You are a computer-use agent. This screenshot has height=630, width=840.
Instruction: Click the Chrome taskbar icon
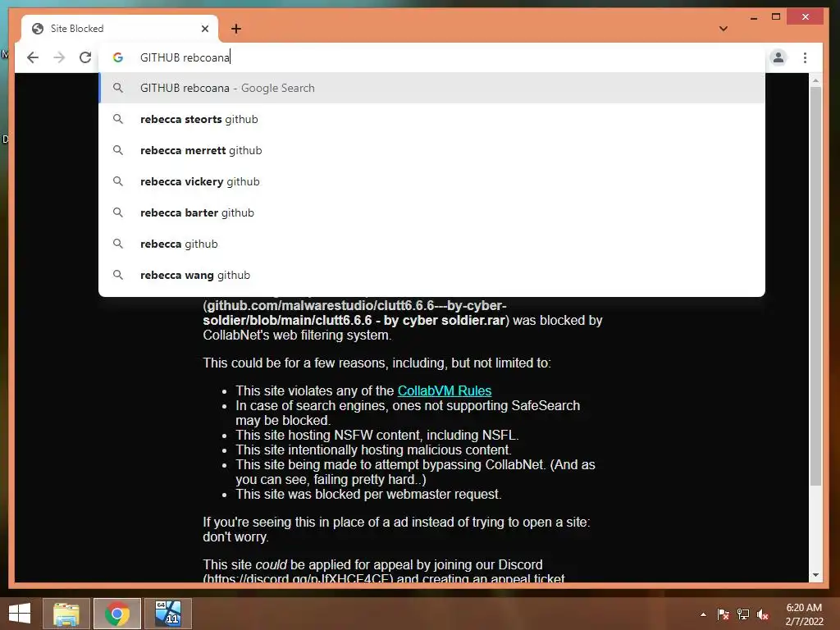117,614
